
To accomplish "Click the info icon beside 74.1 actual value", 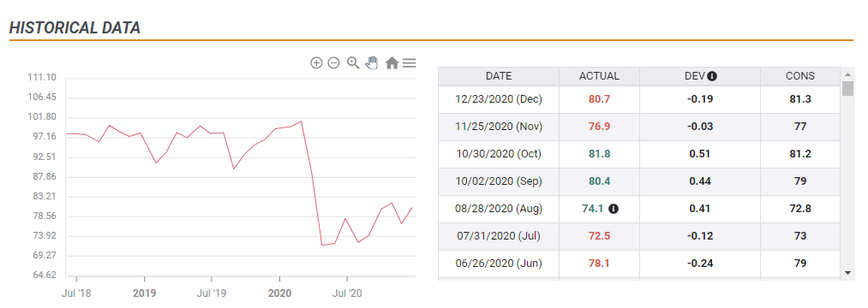I will point(614,209).
